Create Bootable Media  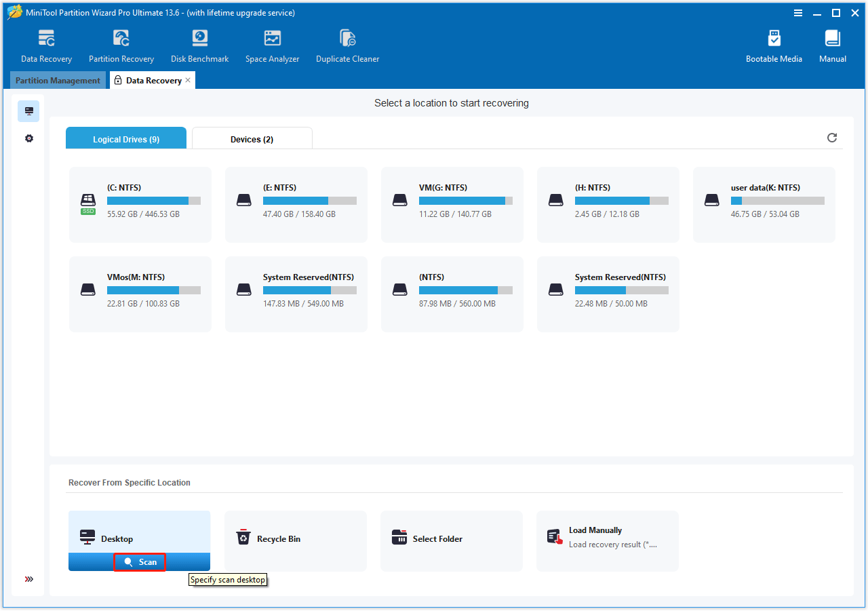pos(774,46)
